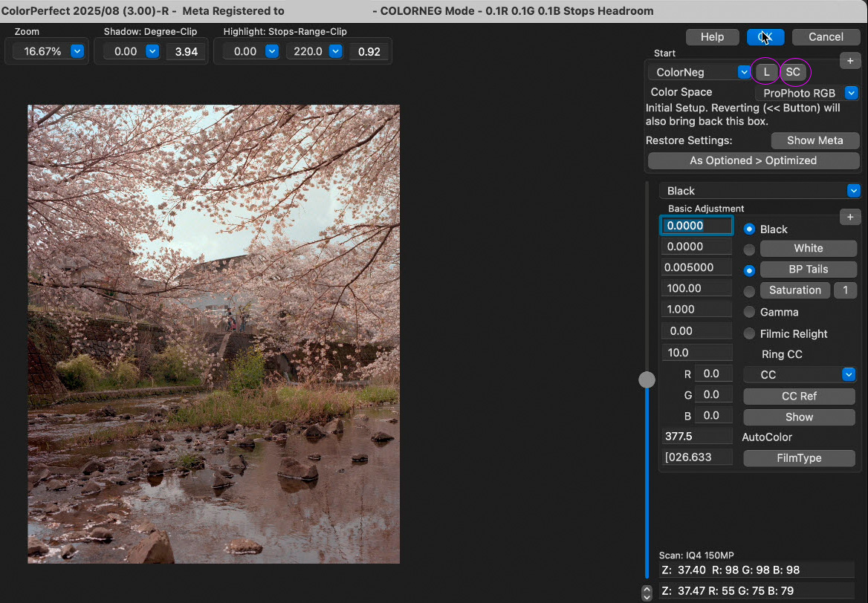Open the Highlight 220.0 range dropdown
Screen dimensions: 868x603
click(335, 51)
